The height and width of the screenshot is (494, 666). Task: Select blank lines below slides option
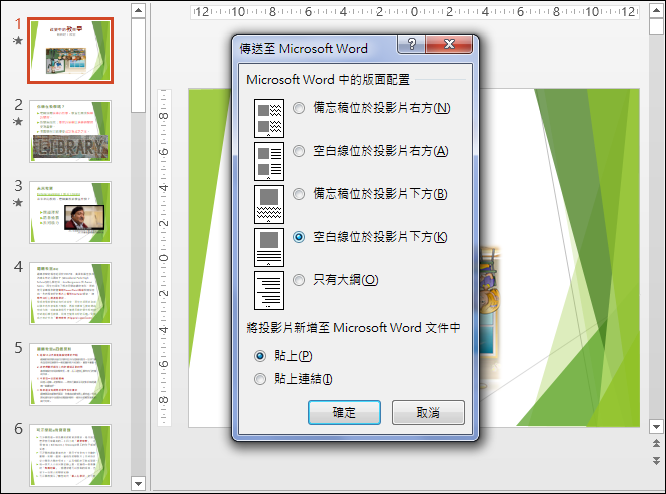tap(299, 237)
